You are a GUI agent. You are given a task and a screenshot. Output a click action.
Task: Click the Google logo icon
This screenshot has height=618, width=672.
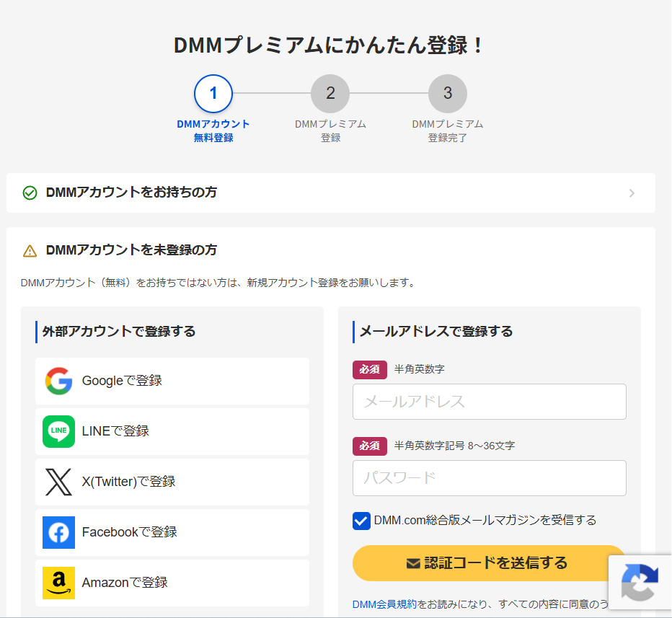pos(58,381)
